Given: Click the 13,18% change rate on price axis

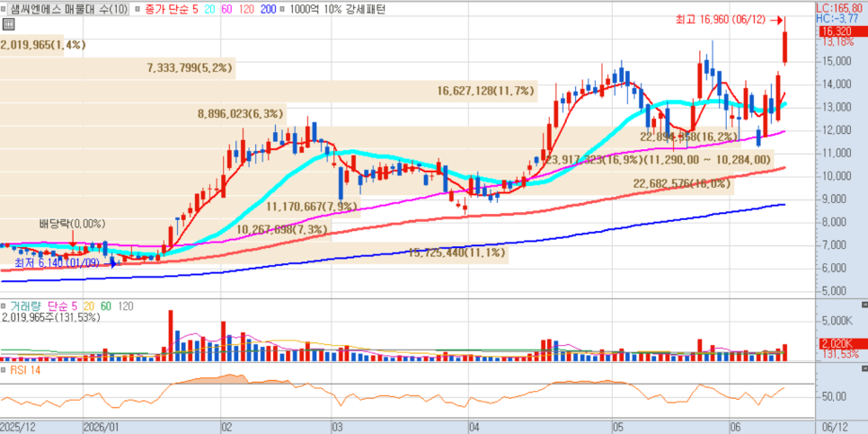Looking at the screenshot, I should 837,42.
